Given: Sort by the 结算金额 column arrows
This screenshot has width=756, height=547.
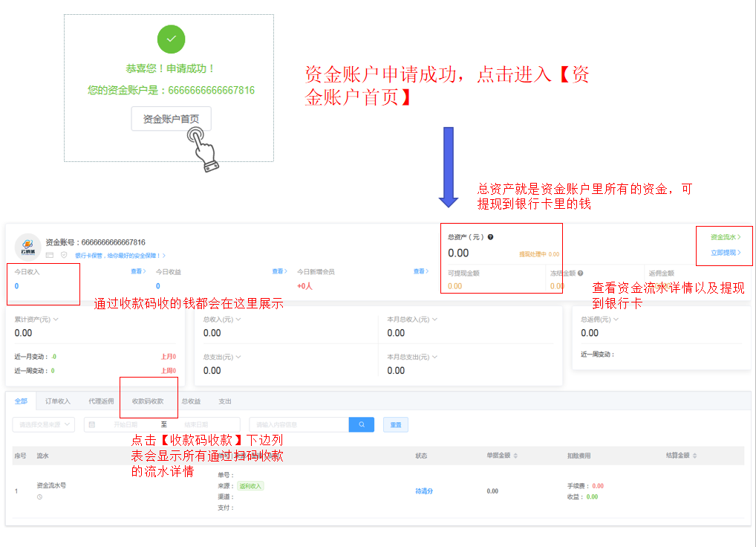Looking at the screenshot, I should coord(695,456).
